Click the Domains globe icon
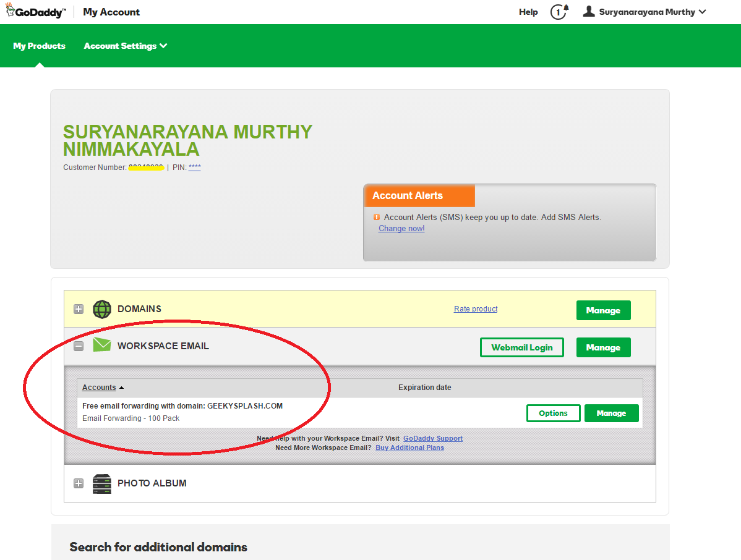 click(x=101, y=309)
